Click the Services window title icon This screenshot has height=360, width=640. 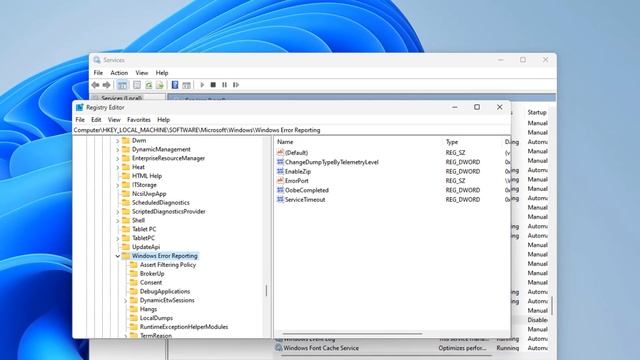pos(97,60)
